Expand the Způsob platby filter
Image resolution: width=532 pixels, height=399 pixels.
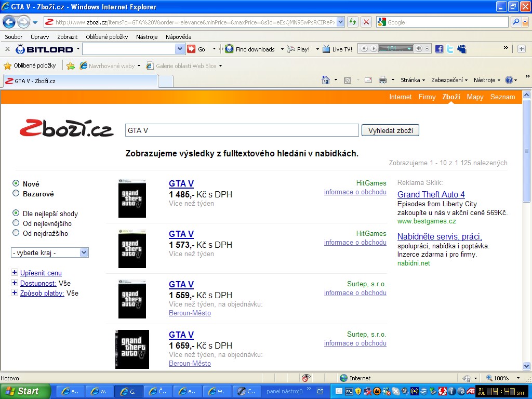[x=14, y=293]
